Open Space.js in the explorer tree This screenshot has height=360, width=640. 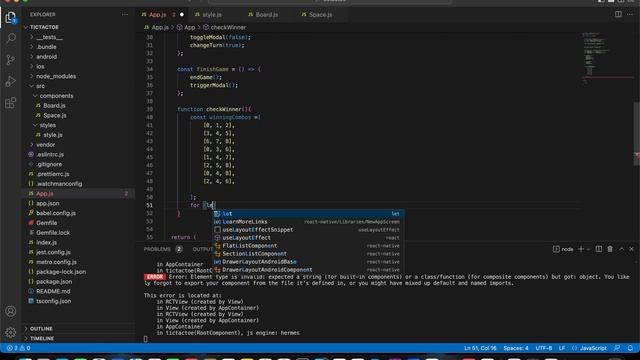point(55,116)
